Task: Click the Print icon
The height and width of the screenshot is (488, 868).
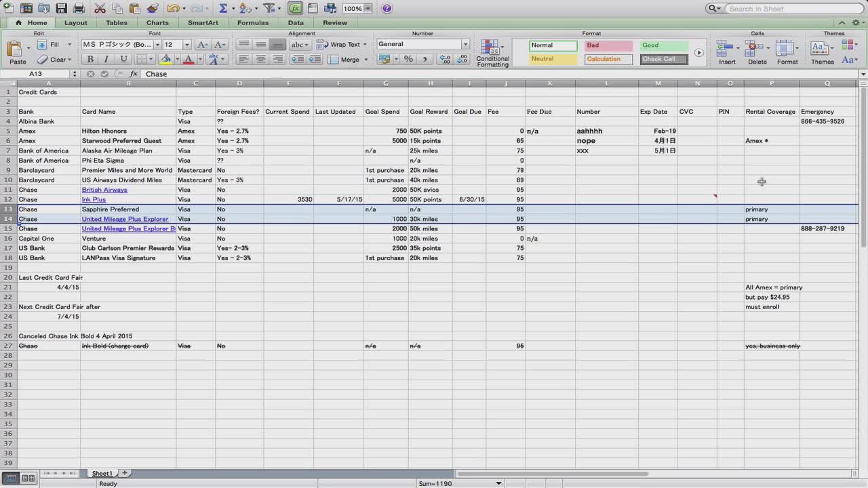Action: pyautogui.click(x=79, y=8)
